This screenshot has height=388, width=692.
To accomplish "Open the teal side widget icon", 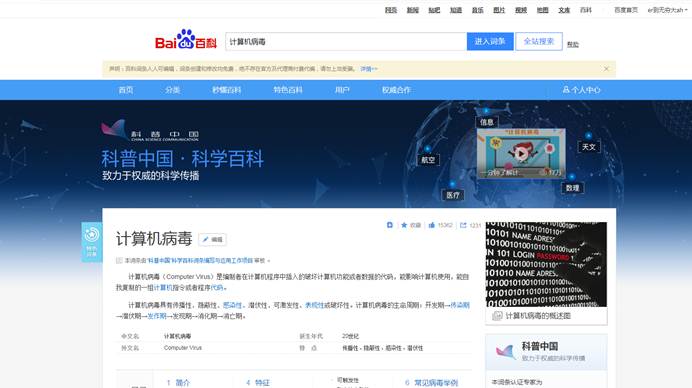I will coord(92,242).
